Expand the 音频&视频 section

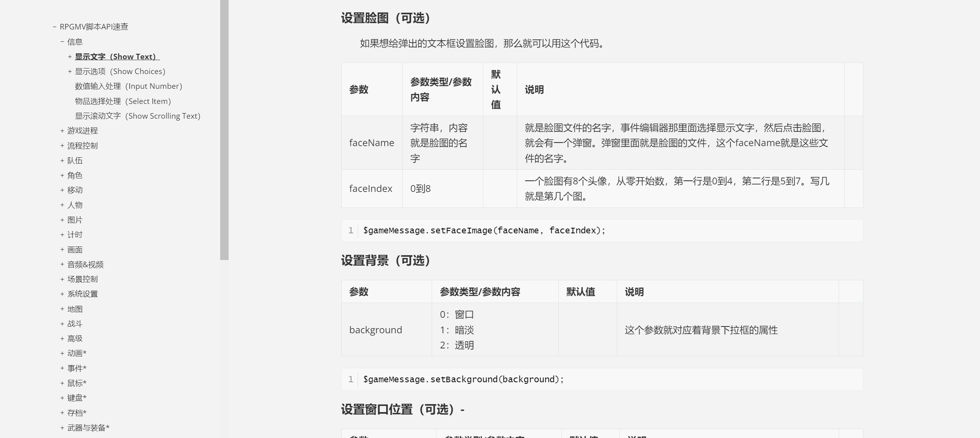(62, 264)
